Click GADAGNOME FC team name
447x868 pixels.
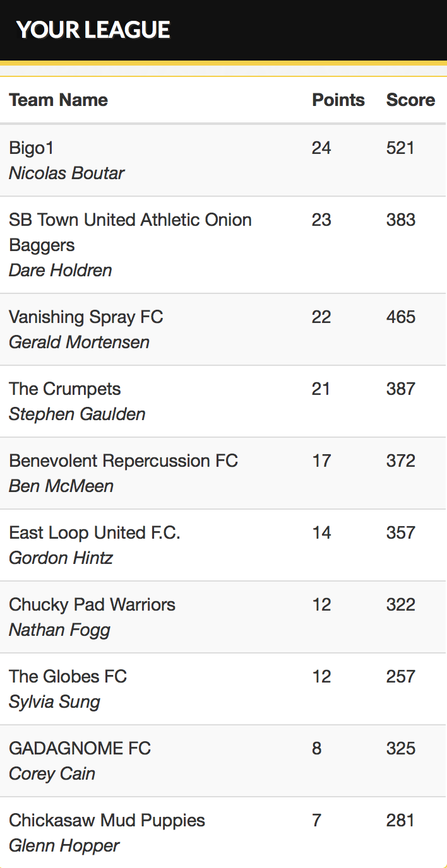coord(80,748)
